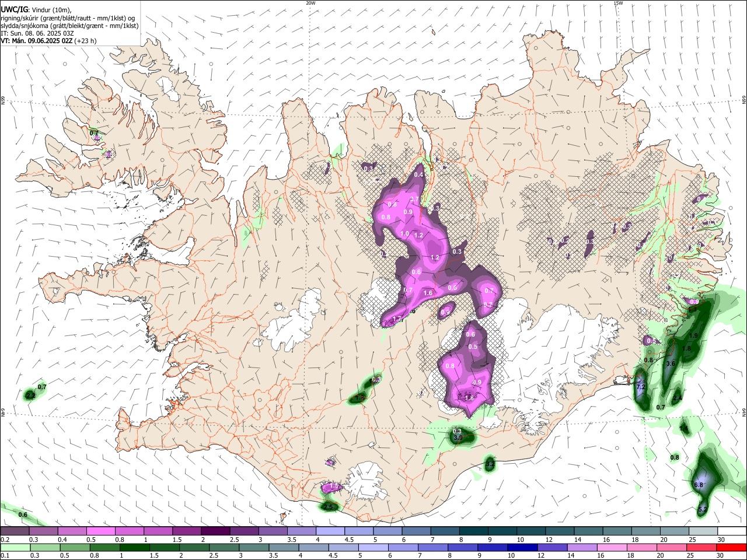The image size is (747, 560).
Task: Click the swatch between 10 and 12 in bottom legend
Action: coord(523,547)
